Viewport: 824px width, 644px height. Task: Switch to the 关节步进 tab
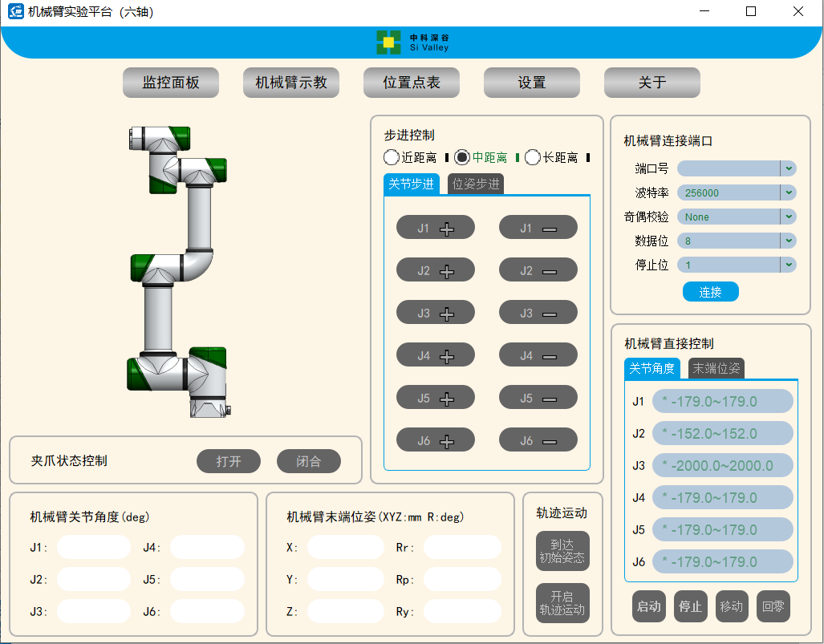pos(412,184)
